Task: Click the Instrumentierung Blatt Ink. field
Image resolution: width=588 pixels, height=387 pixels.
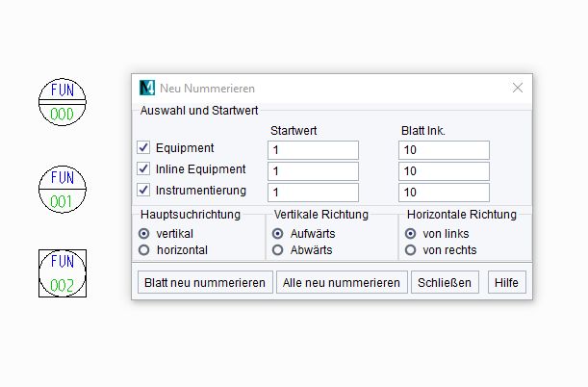Action: click(x=444, y=193)
